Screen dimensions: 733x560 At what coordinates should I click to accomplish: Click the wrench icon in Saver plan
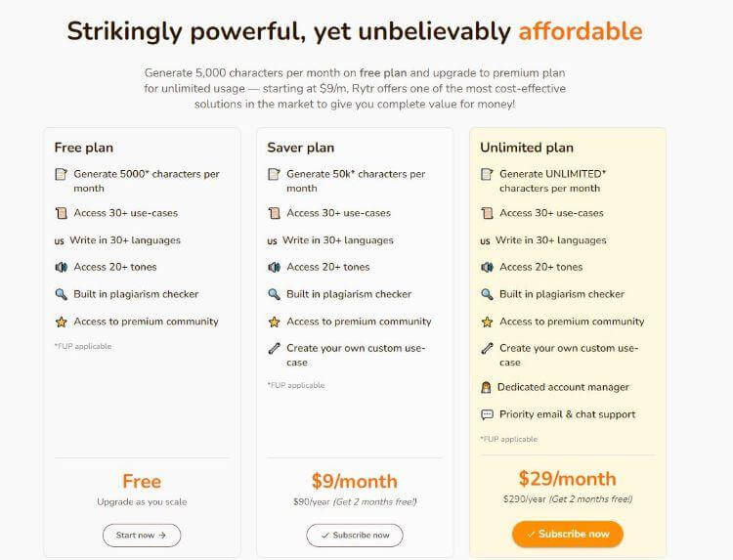[x=274, y=349]
